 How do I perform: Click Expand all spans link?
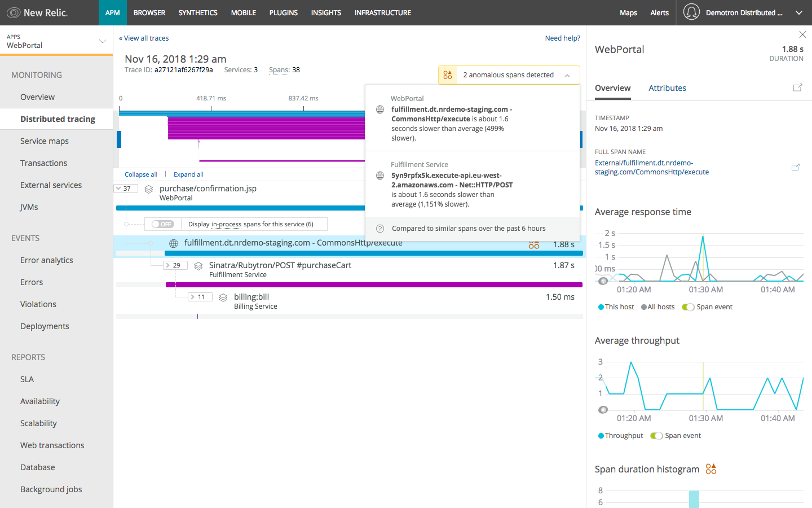[x=188, y=174]
